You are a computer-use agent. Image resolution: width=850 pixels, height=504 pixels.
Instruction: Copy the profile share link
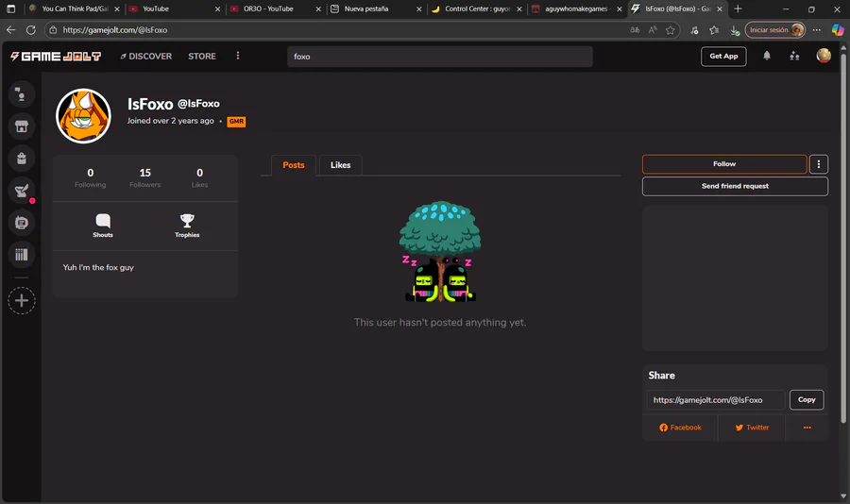tap(807, 400)
